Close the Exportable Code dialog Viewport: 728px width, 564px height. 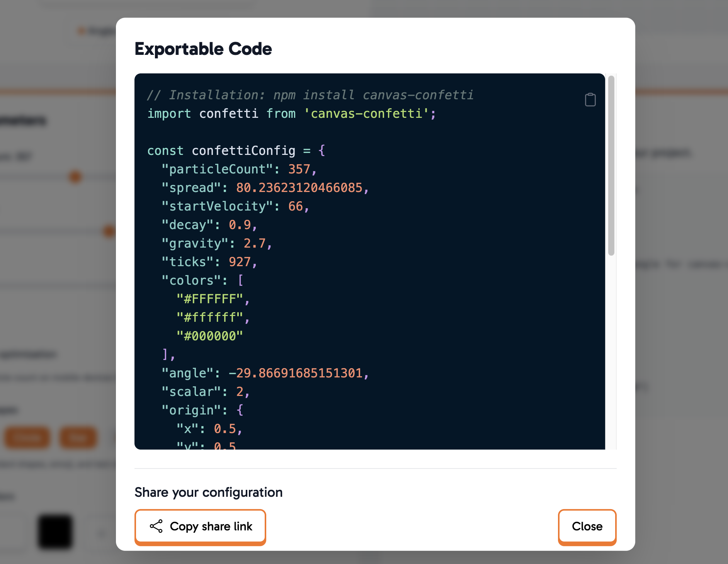click(587, 527)
